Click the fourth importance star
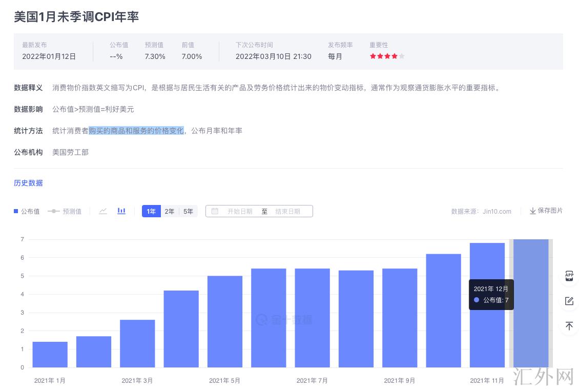Viewport: 579px width, 392px height. pos(395,56)
